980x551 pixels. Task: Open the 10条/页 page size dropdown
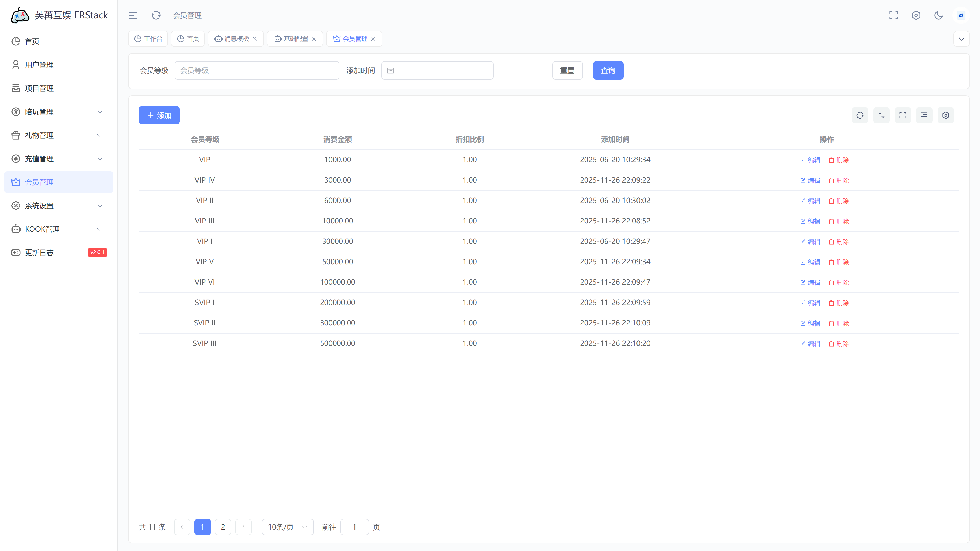point(287,527)
